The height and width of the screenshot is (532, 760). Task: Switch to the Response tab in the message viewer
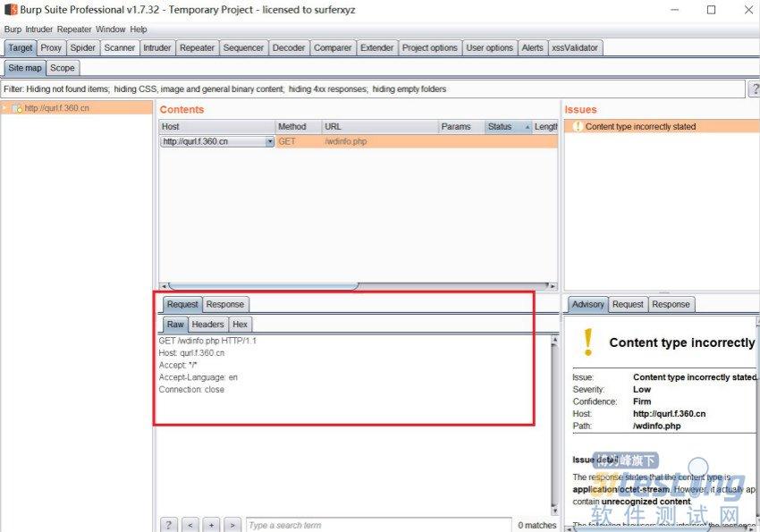(224, 303)
